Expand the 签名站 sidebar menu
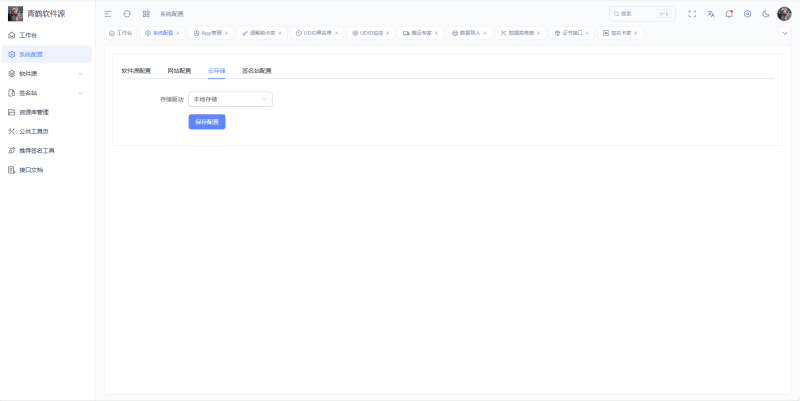This screenshot has width=800, height=401. (47, 93)
